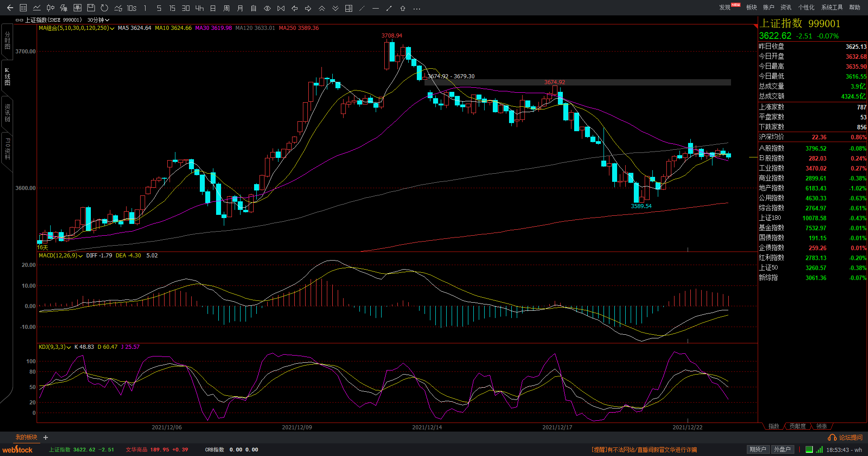Screen dimensions: 868x456
Task: Click the 期货户 button
Action: [758, 449]
